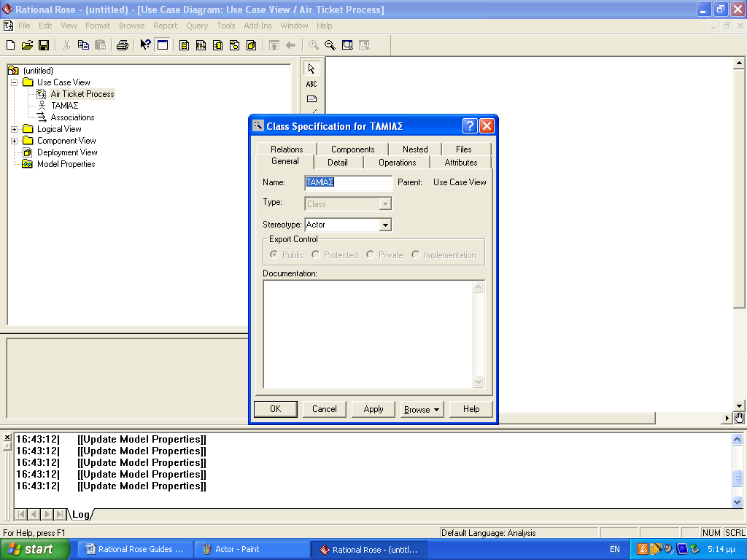747x560 pixels.
Task: Toggle the View Documentation window icon
Action: point(163,45)
